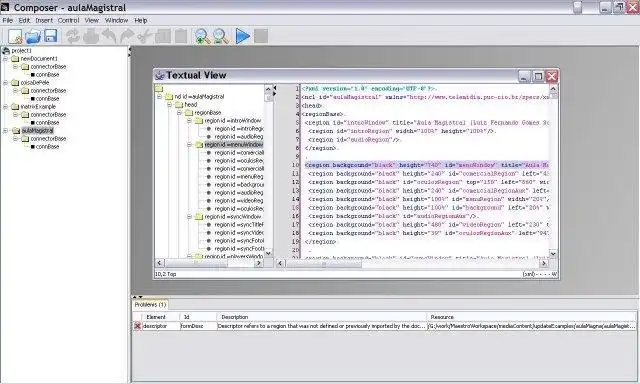Collapse connectorBase under newDocument1

point(16,67)
